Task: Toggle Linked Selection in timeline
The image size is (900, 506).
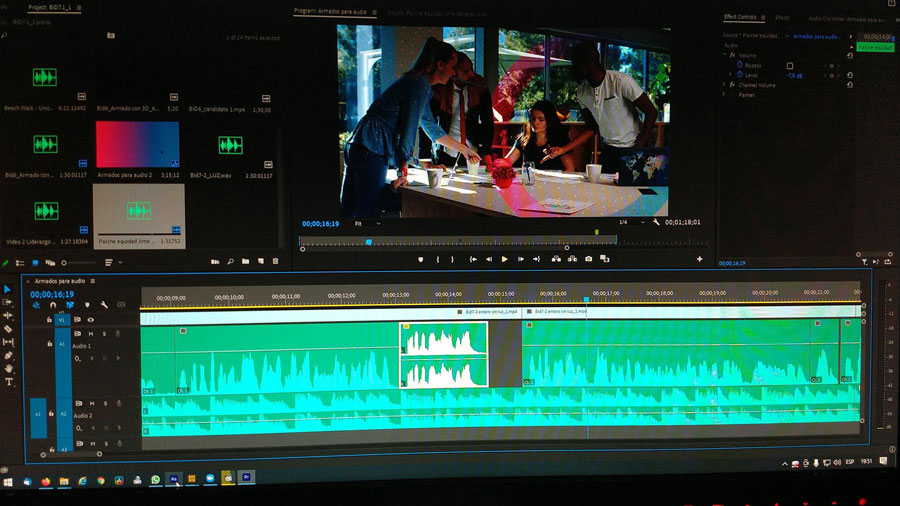Action: pos(70,305)
